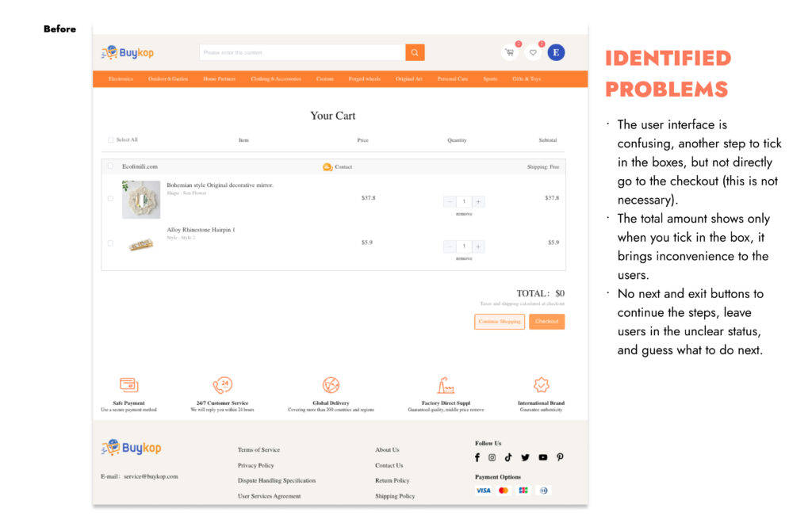Click the Factory Direct Supply icon
812x527 pixels.
(446, 385)
